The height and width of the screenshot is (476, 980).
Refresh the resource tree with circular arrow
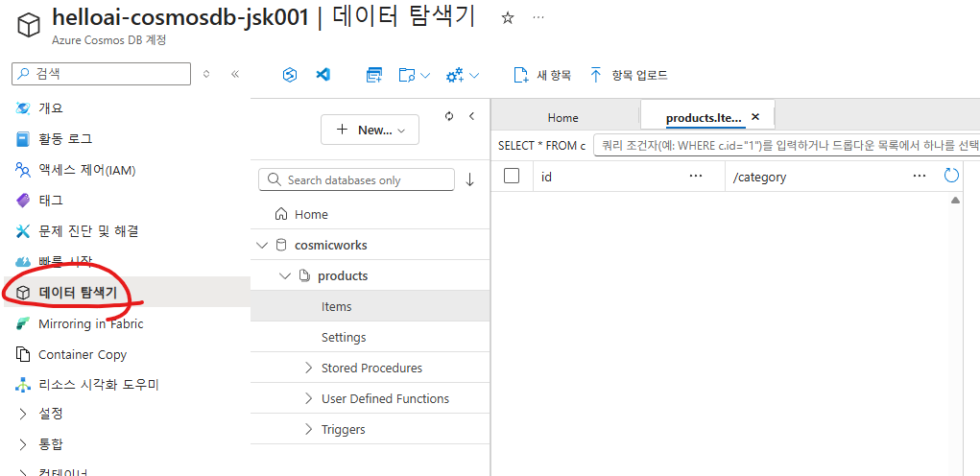click(449, 115)
